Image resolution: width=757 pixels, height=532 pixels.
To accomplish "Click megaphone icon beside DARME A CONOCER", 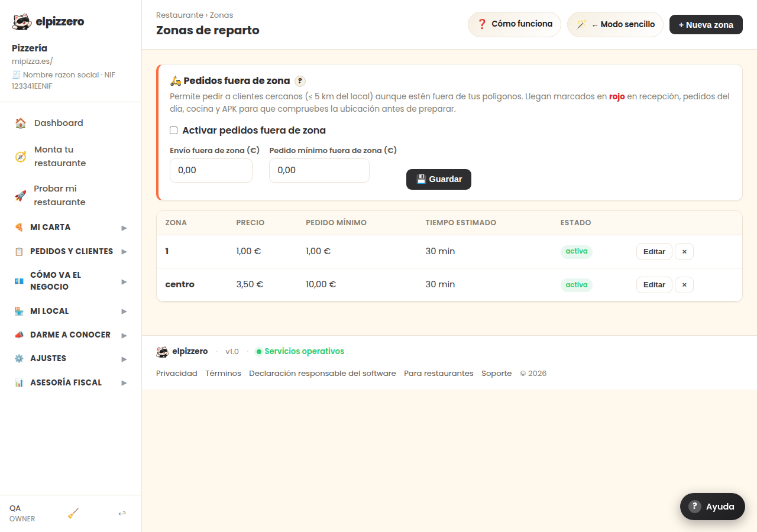I will (x=19, y=335).
